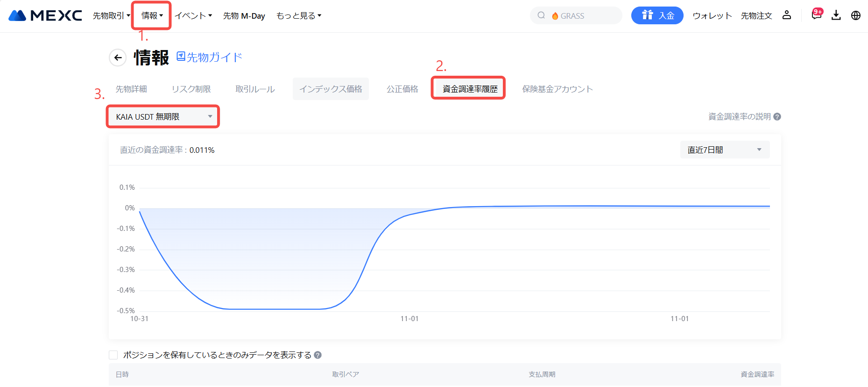Open the ウォレット link
Image resolution: width=868 pixels, height=387 pixels.
(712, 16)
